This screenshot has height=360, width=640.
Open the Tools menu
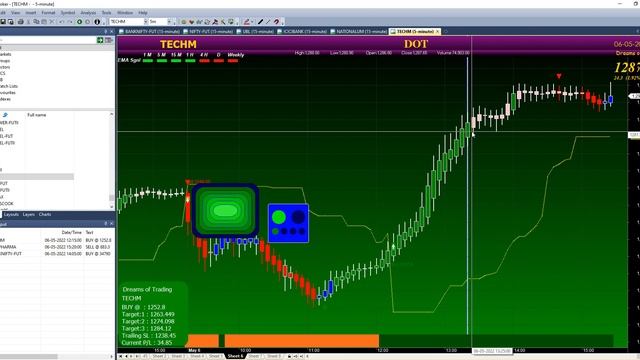(x=106, y=13)
